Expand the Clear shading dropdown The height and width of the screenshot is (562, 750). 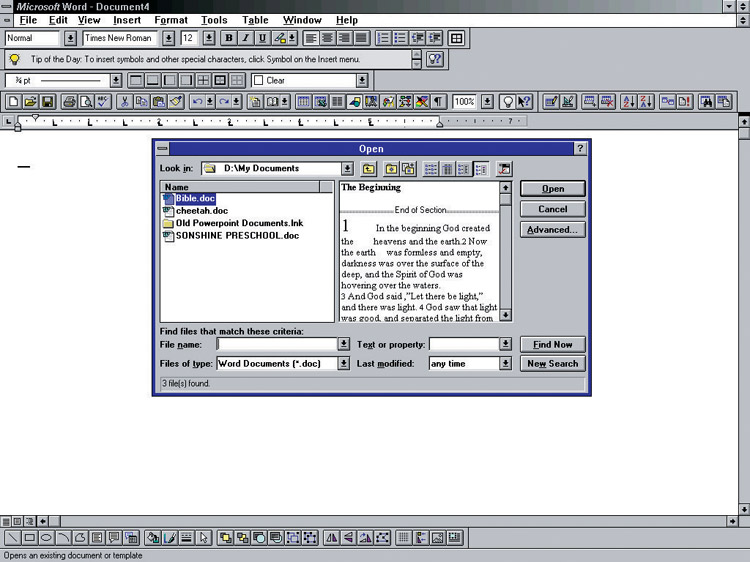click(x=362, y=80)
